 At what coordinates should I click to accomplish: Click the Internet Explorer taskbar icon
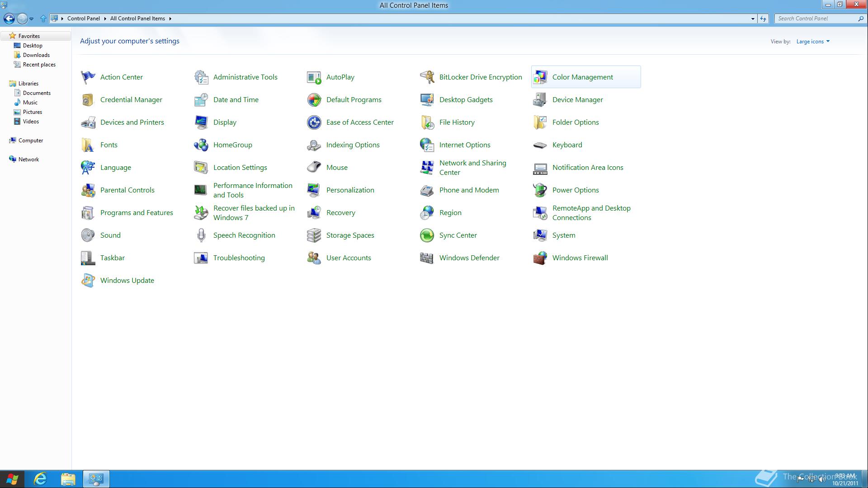[40, 479]
